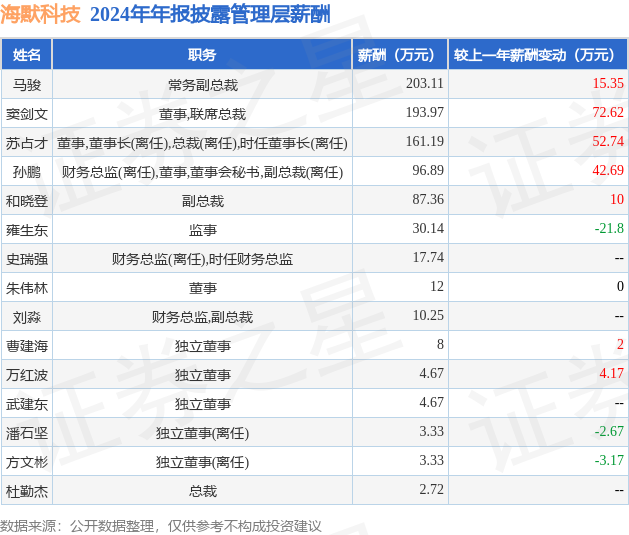Click the salary change 52.74
The height and width of the screenshot is (535, 629).
[608, 141]
